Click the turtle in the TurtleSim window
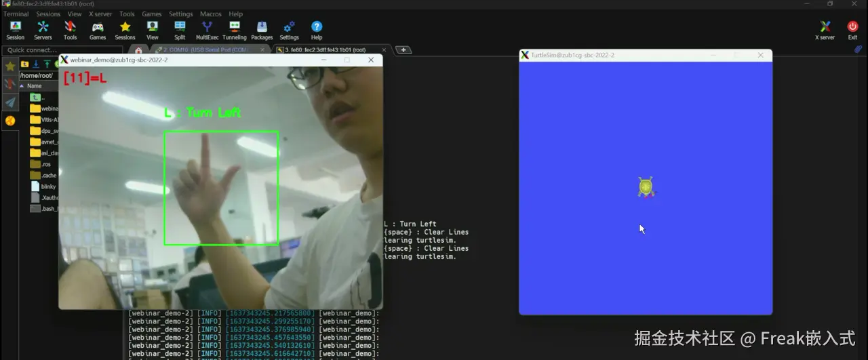 click(x=646, y=187)
